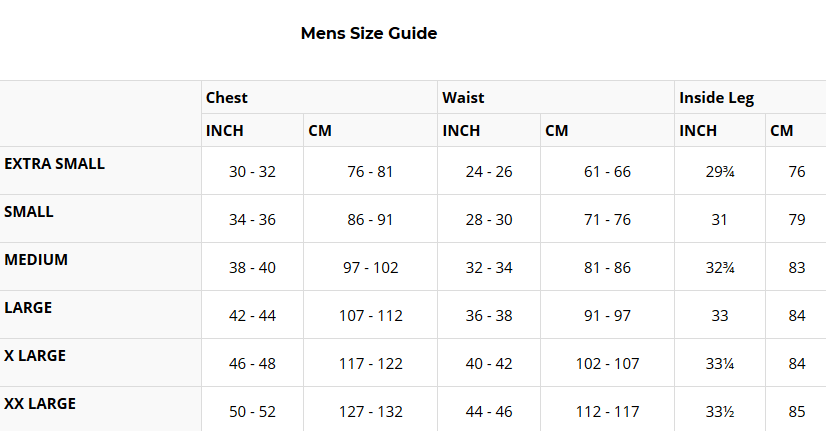Click the 86 - 91 chest cm cell
827x431 pixels.
pos(370,220)
